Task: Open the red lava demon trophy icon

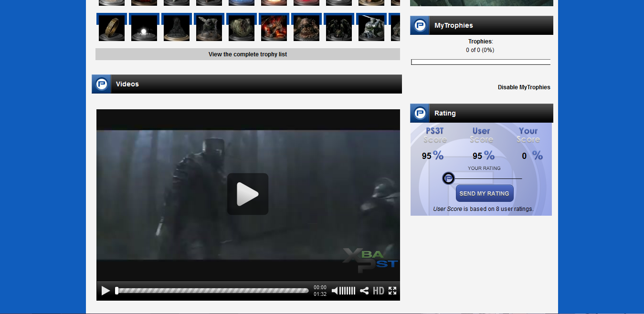Action: coord(274,28)
